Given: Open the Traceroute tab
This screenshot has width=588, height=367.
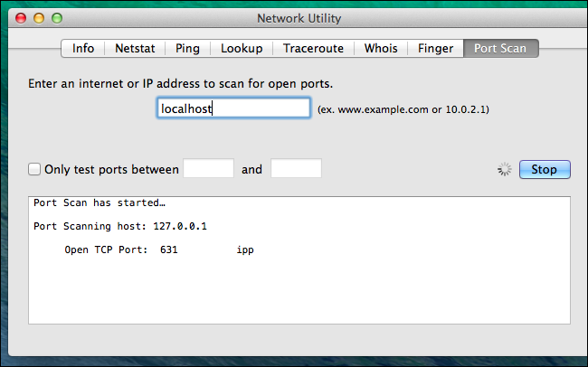Looking at the screenshot, I should coord(313,48).
